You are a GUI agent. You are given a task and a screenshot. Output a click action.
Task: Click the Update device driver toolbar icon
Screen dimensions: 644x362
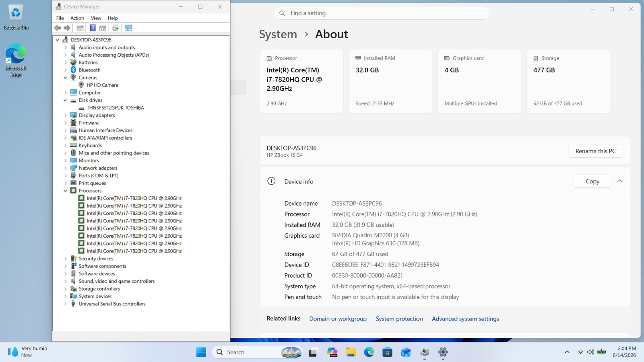pos(116,28)
